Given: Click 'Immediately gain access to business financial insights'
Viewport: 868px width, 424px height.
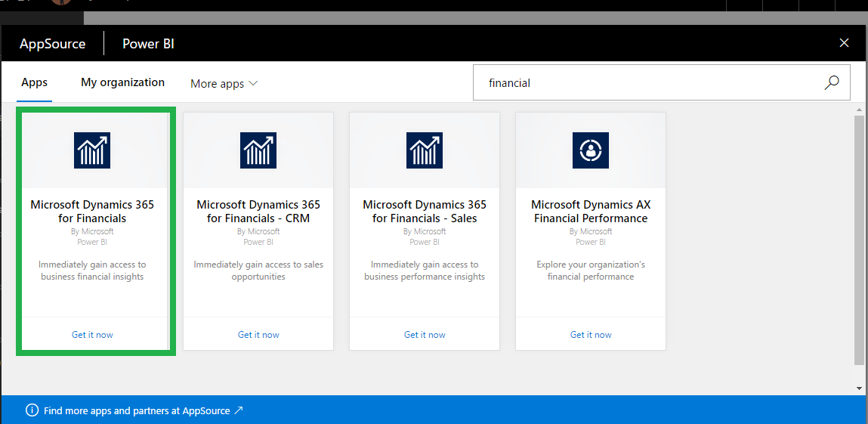Looking at the screenshot, I should [x=92, y=270].
